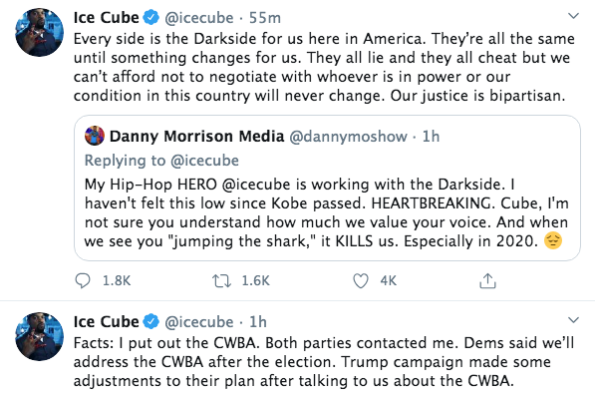Click the verified badge on first Ice Cube tweet
This screenshot has width=595, height=396.
point(151,17)
